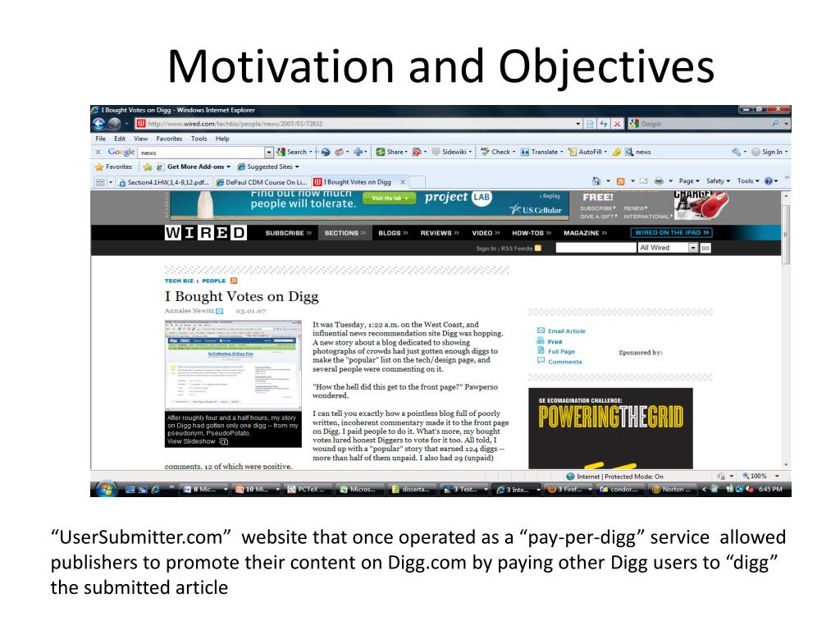Switch to the DePaul CDM Course tab

click(262, 182)
